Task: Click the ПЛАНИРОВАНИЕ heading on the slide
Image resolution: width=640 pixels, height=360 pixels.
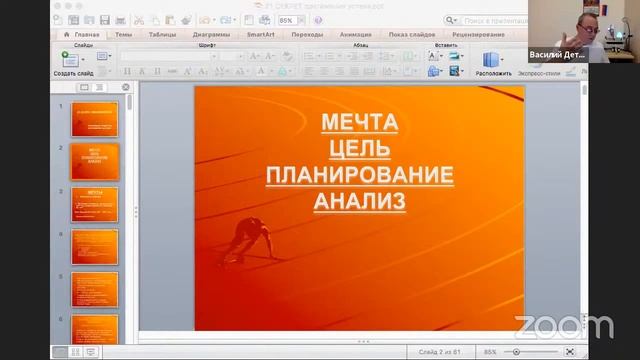Action: pos(360,175)
